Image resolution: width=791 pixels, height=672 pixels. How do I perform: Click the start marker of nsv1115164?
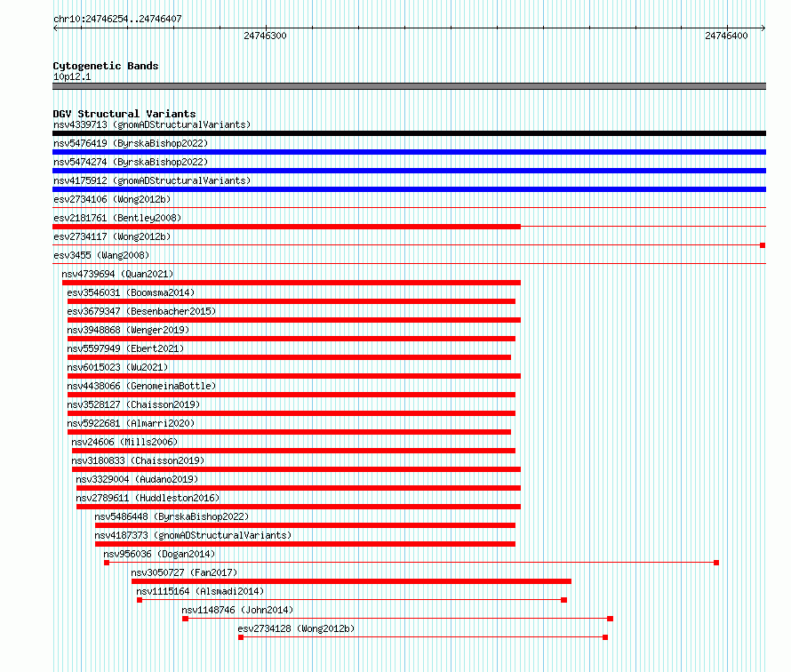click(x=140, y=600)
